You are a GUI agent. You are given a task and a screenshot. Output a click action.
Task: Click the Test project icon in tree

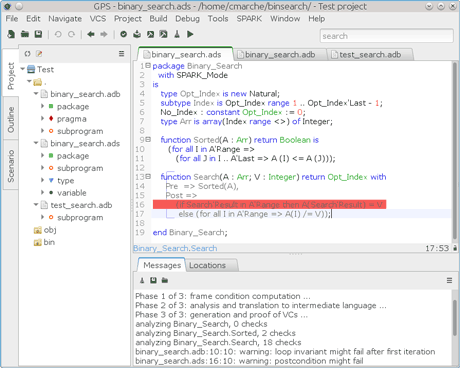(31, 69)
